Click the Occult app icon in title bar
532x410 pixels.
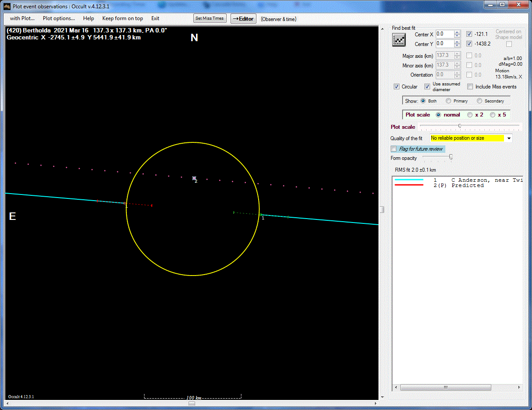coord(6,6)
